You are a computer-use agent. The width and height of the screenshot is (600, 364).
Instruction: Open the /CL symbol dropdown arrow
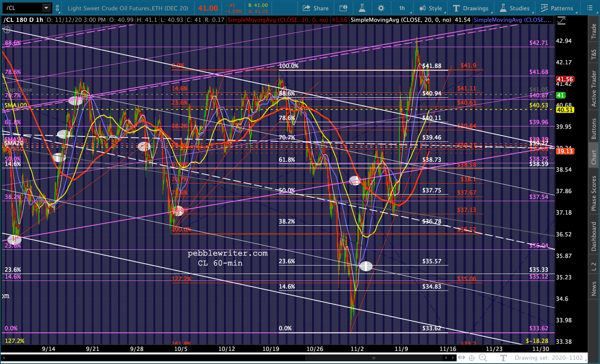pyautogui.click(x=46, y=8)
